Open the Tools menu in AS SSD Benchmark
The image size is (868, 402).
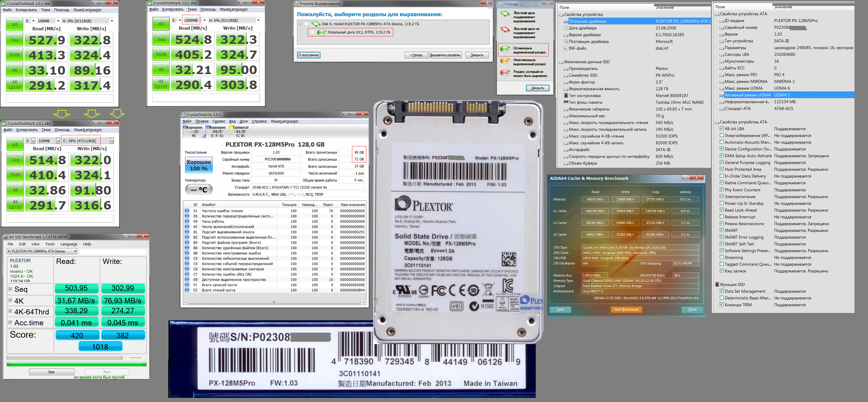[x=50, y=244]
